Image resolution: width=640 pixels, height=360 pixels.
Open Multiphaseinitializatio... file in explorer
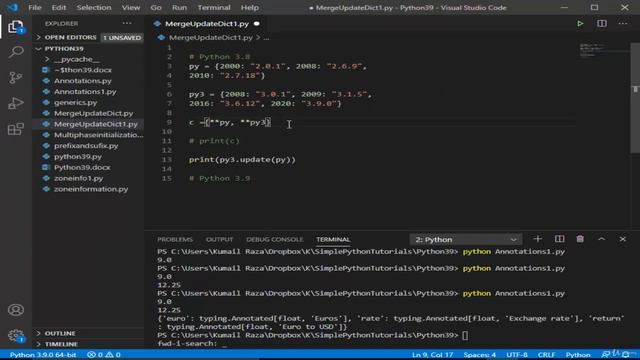click(98, 135)
